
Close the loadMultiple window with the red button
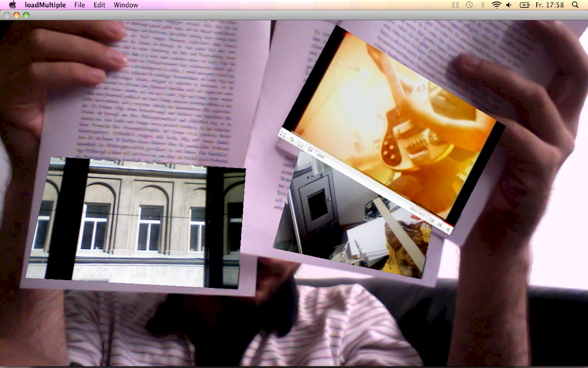click(x=7, y=15)
